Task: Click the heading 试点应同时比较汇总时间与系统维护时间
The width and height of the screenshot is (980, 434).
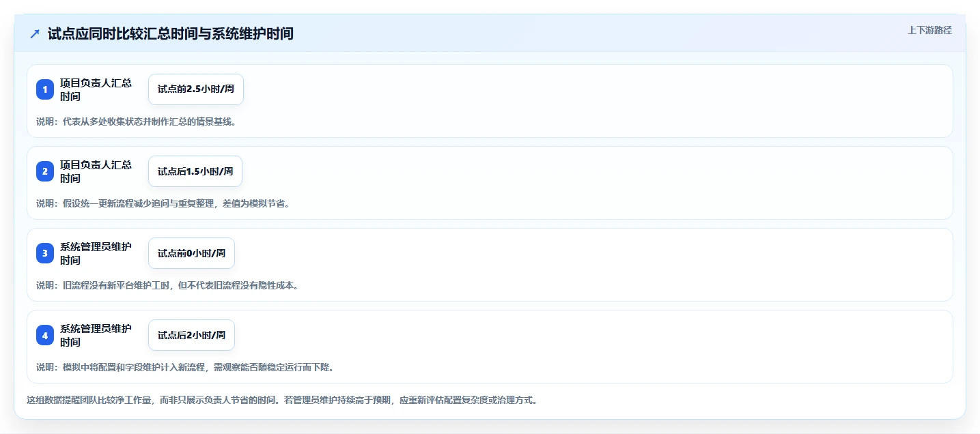Action: point(171,33)
